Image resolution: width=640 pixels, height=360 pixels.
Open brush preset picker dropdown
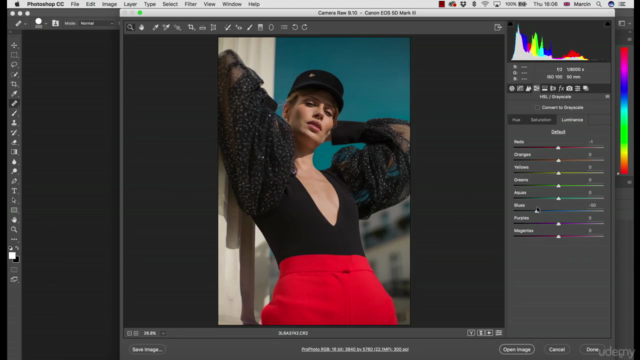pos(46,24)
